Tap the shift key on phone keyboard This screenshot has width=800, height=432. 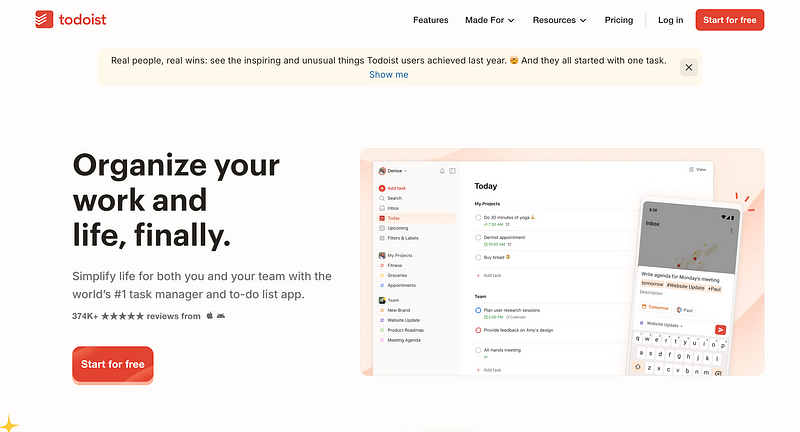(638, 366)
